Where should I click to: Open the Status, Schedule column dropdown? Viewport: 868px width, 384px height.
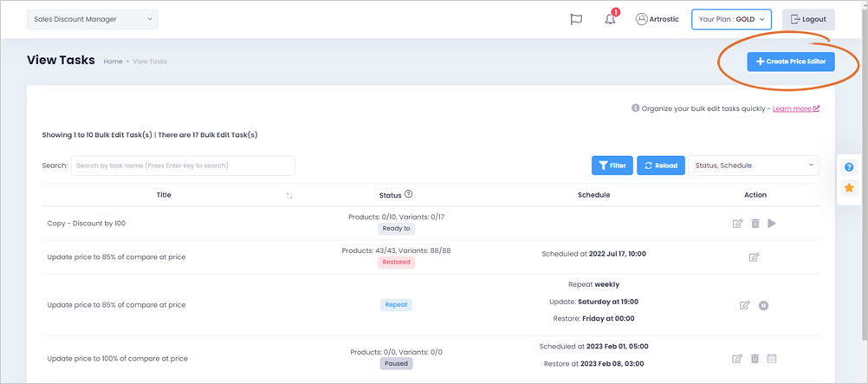(754, 165)
